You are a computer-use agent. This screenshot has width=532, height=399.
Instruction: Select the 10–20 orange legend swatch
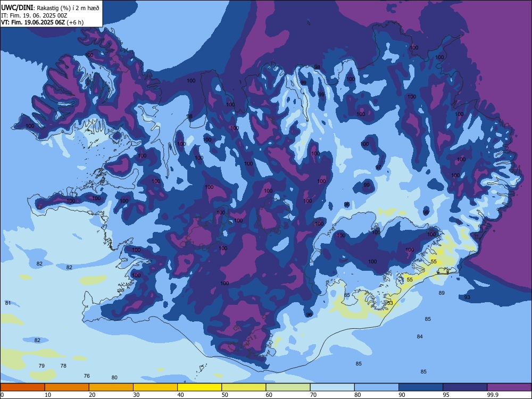click(x=67, y=387)
